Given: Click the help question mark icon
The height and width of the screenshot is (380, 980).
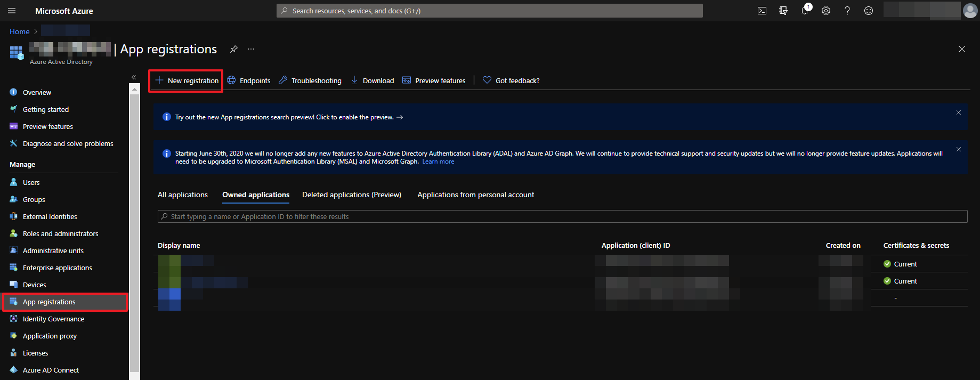Looking at the screenshot, I should (x=847, y=11).
